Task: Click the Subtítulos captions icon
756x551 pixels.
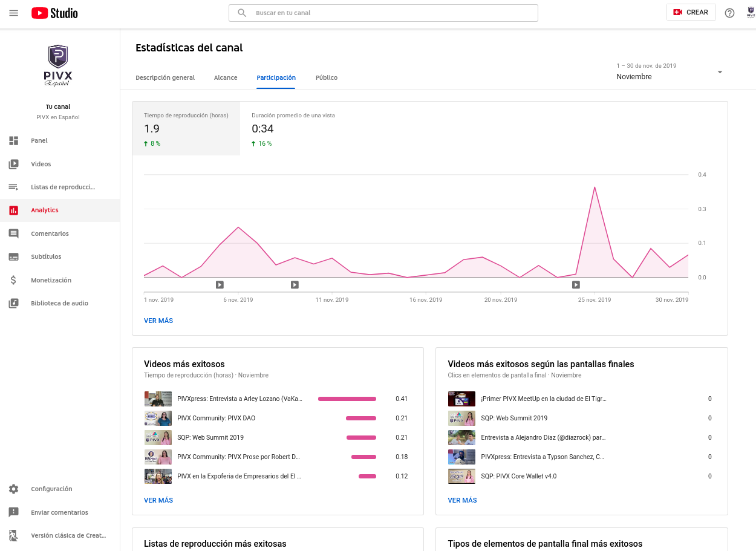Action: [14, 256]
